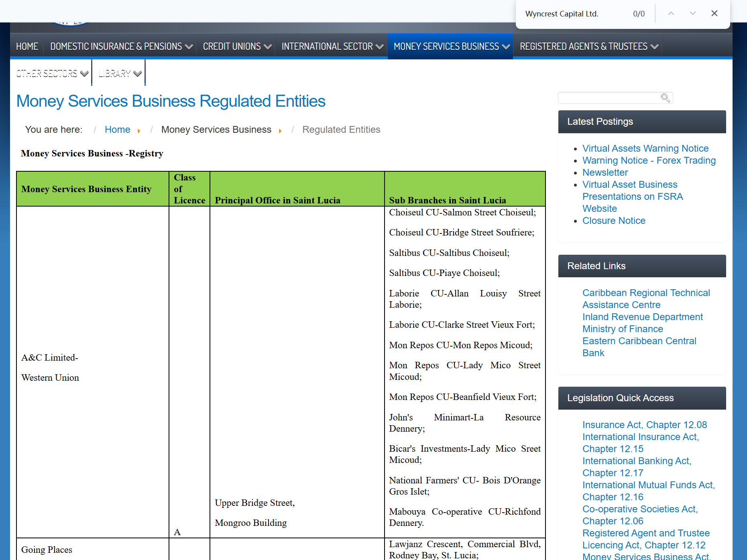
Task: Open International Mutual Funds Act link
Action: (x=649, y=491)
